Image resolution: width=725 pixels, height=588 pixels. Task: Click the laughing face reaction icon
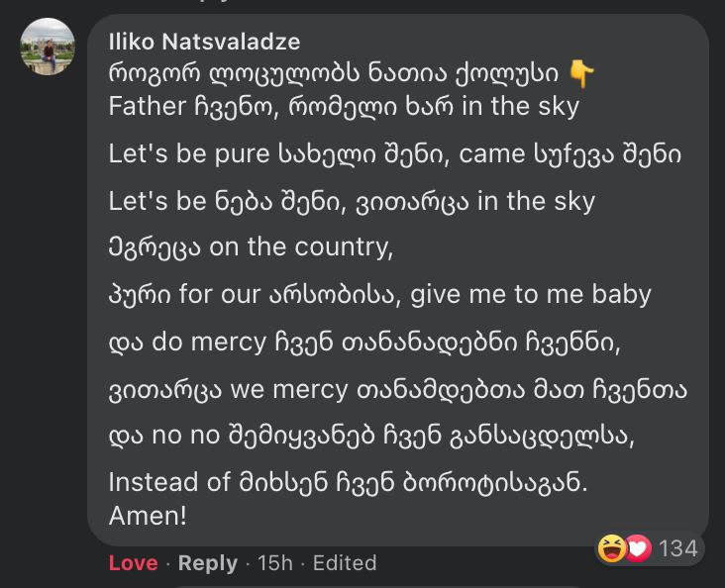[614, 548]
